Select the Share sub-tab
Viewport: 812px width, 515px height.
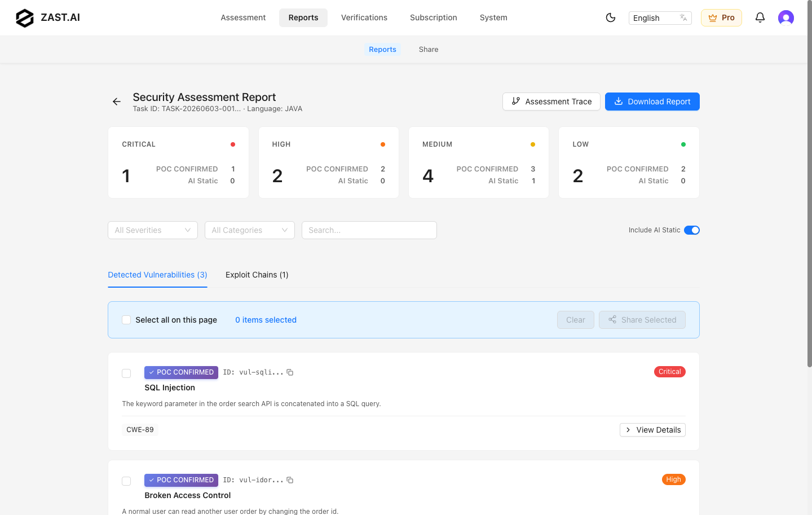pyautogui.click(x=429, y=50)
